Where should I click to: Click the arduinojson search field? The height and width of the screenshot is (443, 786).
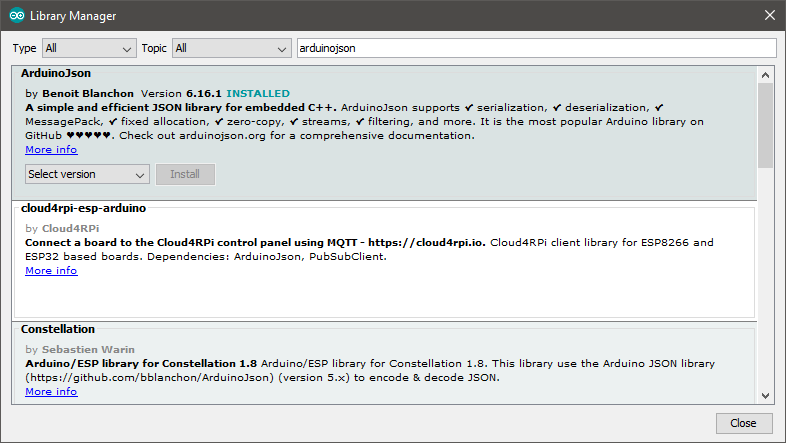tap(536, 49)
